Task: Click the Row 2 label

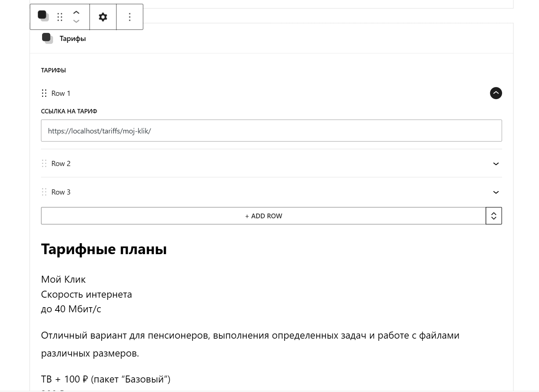Action: click(x=61, y=163)
